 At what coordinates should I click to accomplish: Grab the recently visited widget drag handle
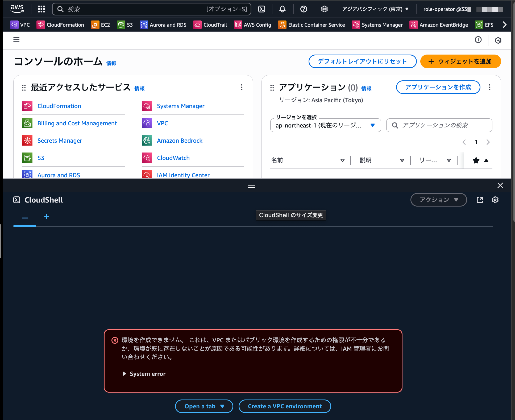point(24,88)
